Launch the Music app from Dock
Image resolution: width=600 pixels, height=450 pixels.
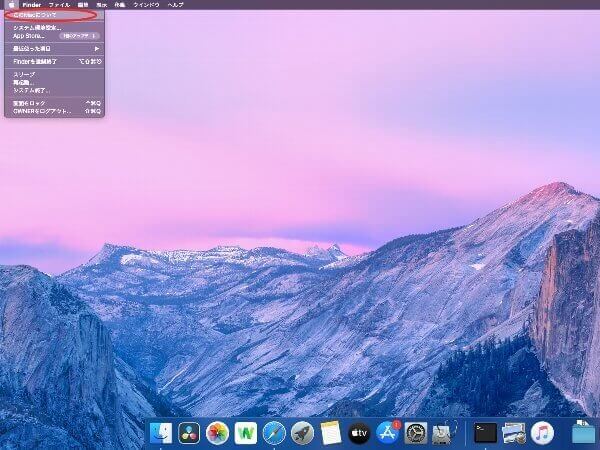pos(542,433)
